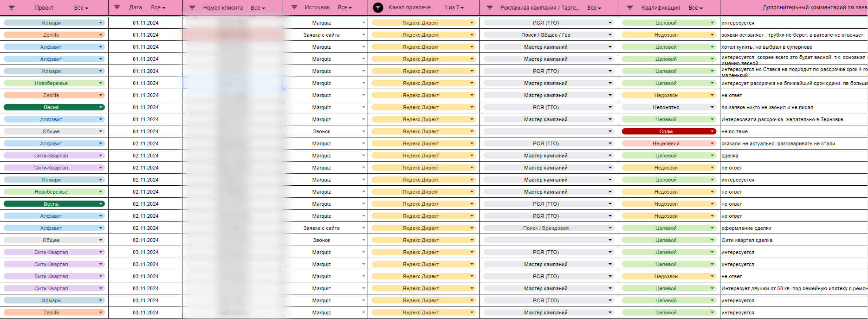Click filter icon next to Номер клиента
Viewport: 868px width, 319px height.
(x=192, y=8)
